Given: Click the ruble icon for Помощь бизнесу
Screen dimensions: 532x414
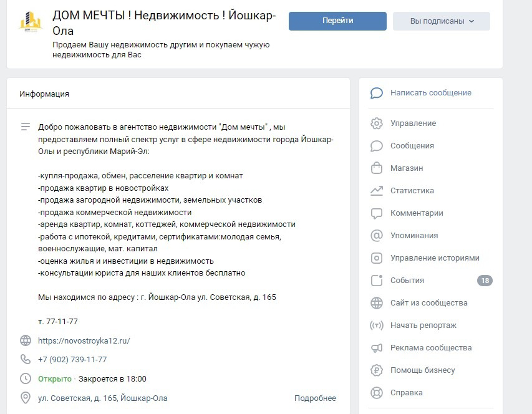Looking at the screenshot, I should pyautogui.click(x=376, y=370).
